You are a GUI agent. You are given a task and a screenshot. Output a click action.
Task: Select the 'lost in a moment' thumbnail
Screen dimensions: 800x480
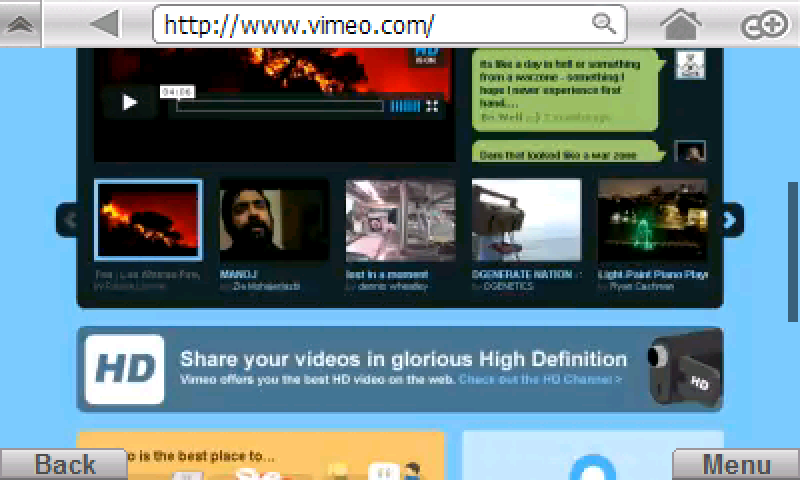(x=401, y=220)
